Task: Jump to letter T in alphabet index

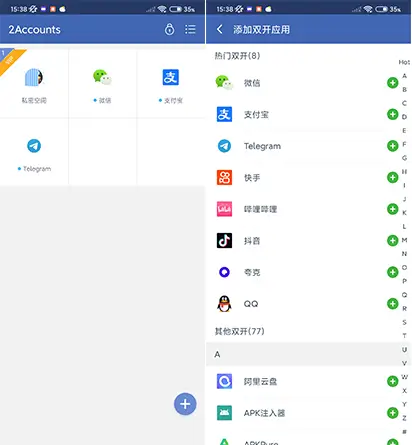Action: (x=404, y=336)
